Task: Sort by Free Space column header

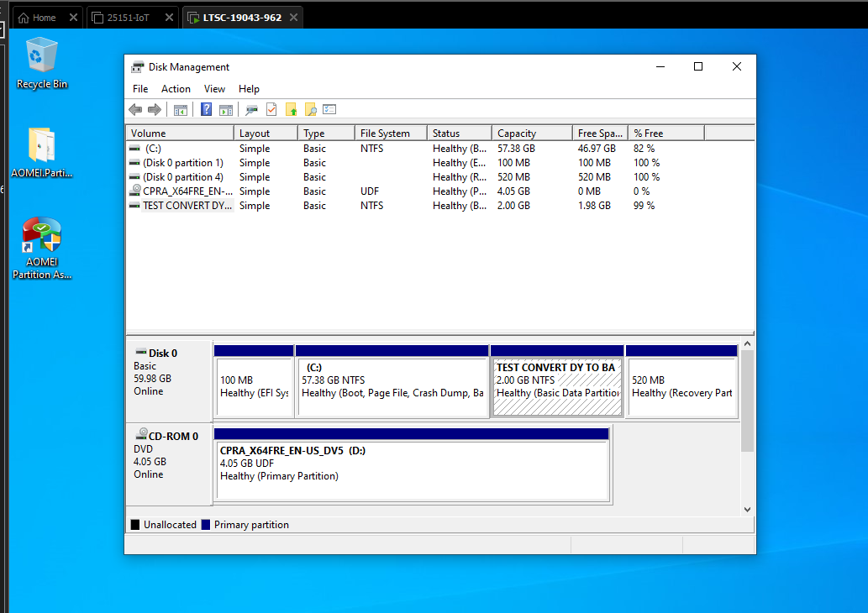Action: (x=600, y=134)
